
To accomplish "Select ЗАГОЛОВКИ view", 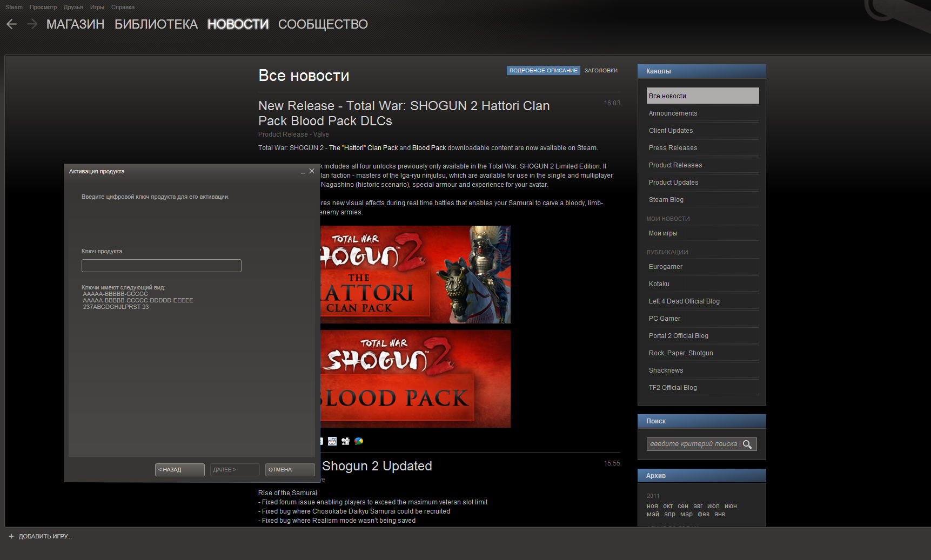I will coord(601,71).
